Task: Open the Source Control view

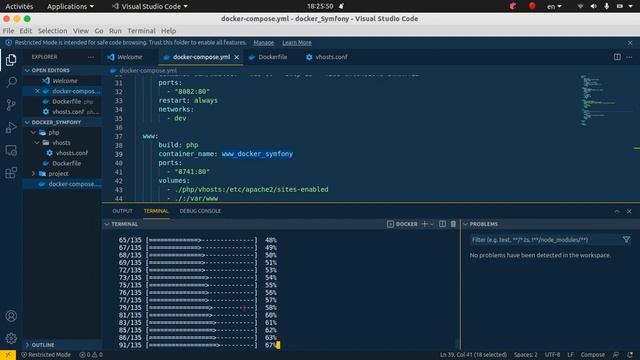Action: pos(11,105)
